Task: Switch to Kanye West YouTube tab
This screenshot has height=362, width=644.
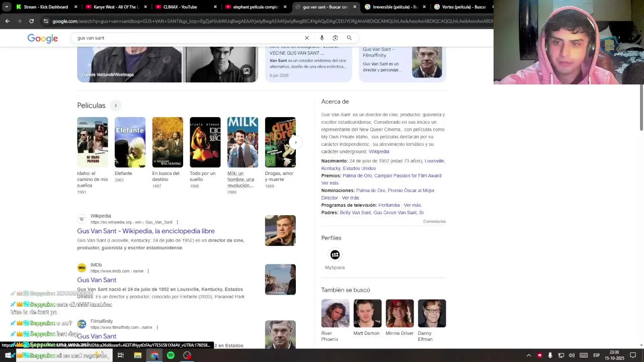Action: click(115, 7)
